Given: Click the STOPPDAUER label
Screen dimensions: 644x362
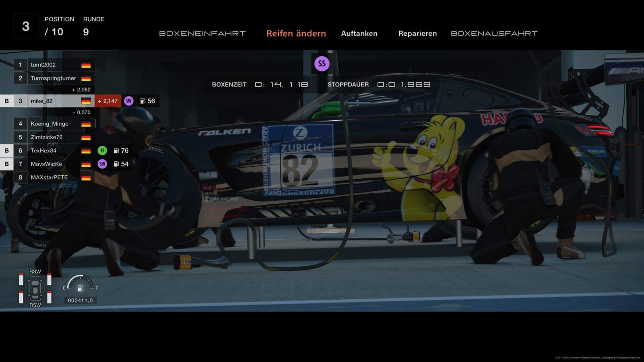Looking at the screenshot, I should point(348,84).
